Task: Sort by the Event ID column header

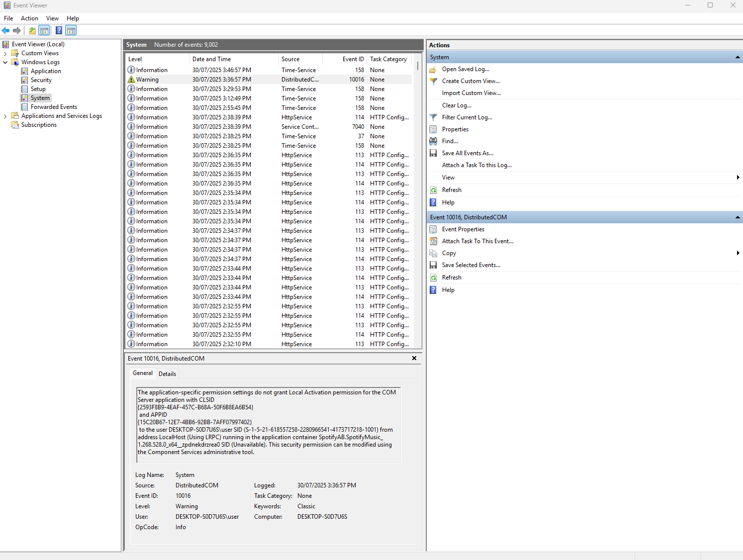Action: tap(345, 59)
